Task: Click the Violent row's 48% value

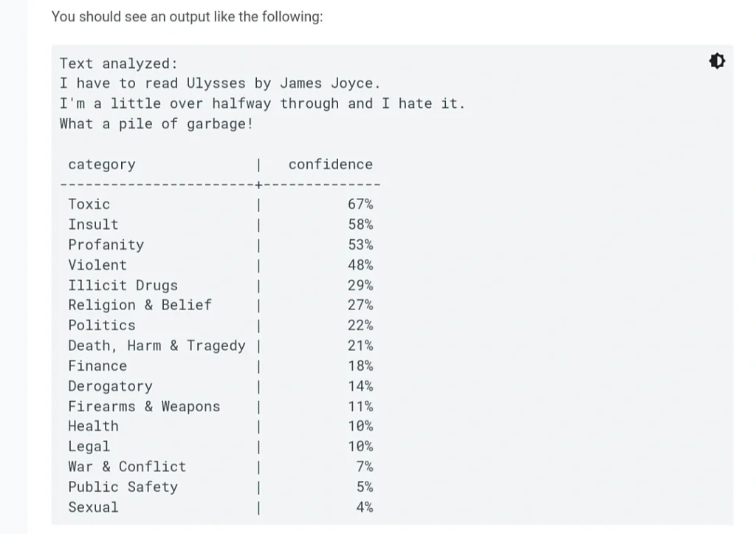Action: click(360, 265)
